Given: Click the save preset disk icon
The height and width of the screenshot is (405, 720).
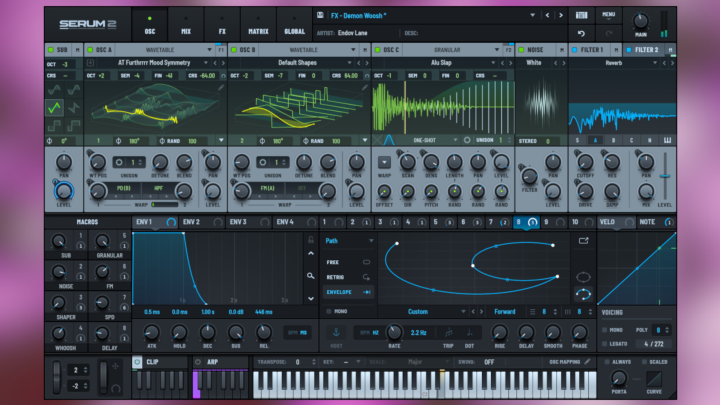Looking at the screenshot, I should tap(320, 15).
